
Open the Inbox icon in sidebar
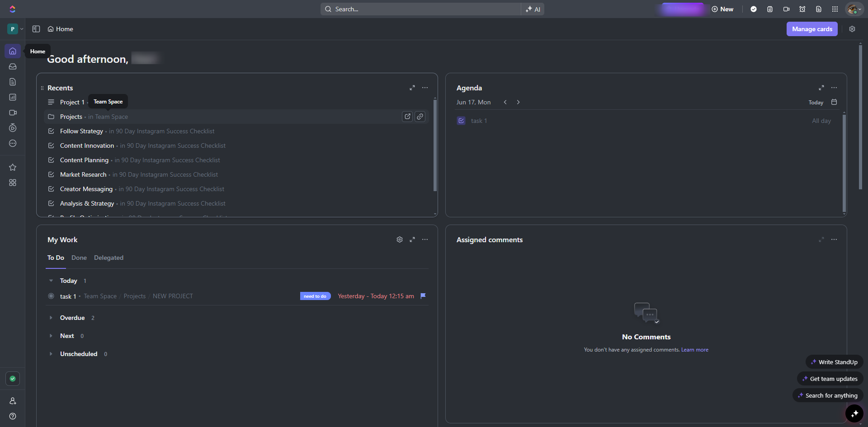pos(13,66)
